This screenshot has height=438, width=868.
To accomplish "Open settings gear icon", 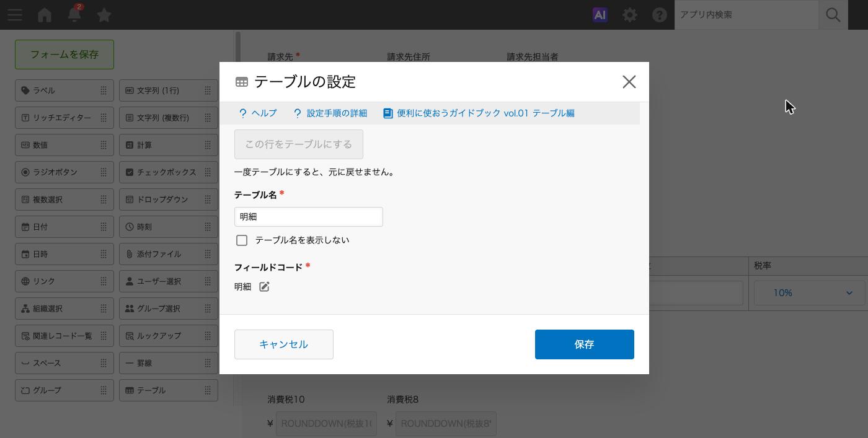I will (630, 15).
